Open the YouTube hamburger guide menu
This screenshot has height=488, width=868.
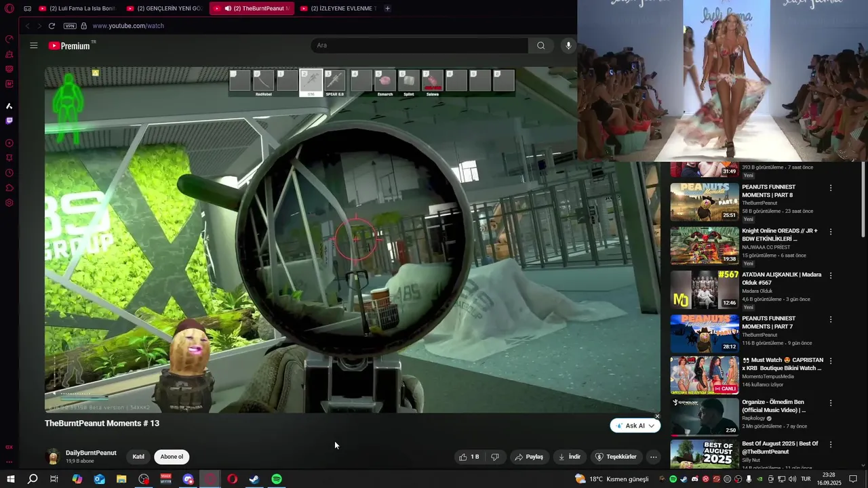(x=34, y=45)
